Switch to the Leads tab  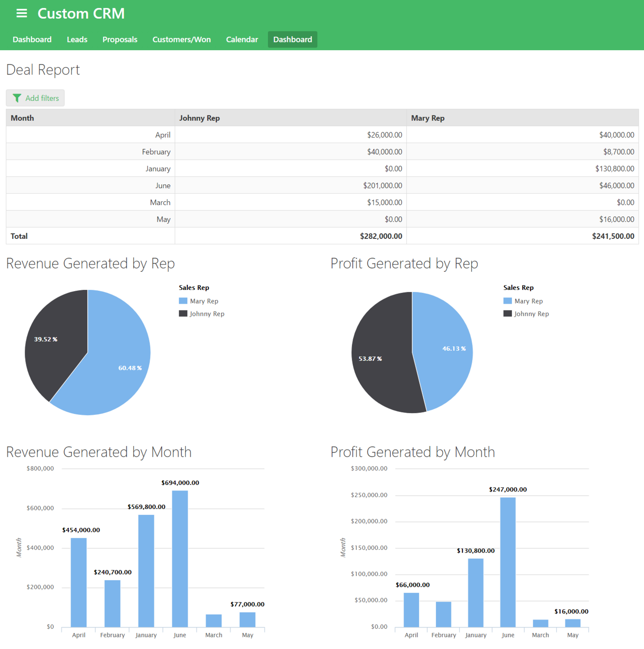(x=77, y=39)
